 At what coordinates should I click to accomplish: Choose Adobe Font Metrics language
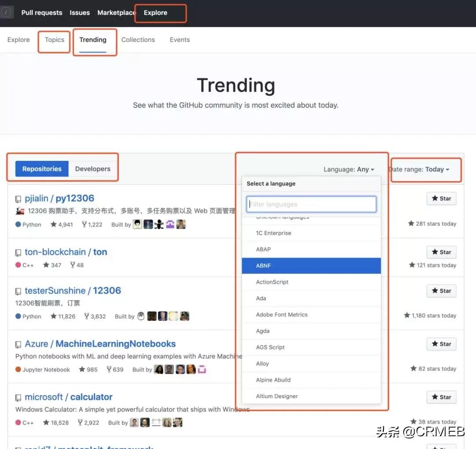tap(311, 315)
